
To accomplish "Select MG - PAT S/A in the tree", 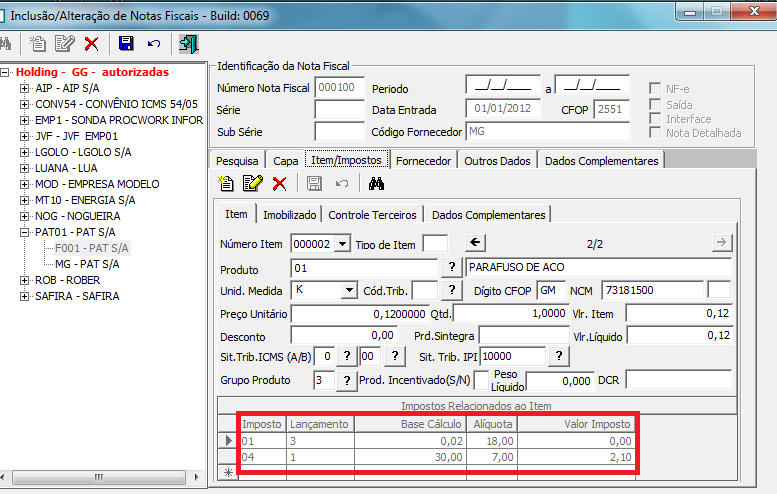I will pyautogui.click(x=86, y=264).
